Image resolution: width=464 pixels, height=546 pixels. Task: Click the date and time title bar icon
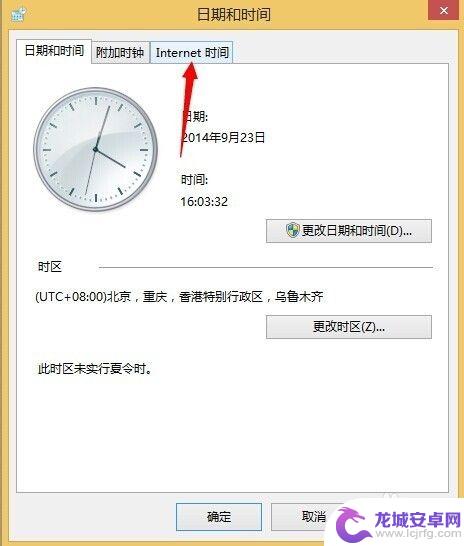18,15
